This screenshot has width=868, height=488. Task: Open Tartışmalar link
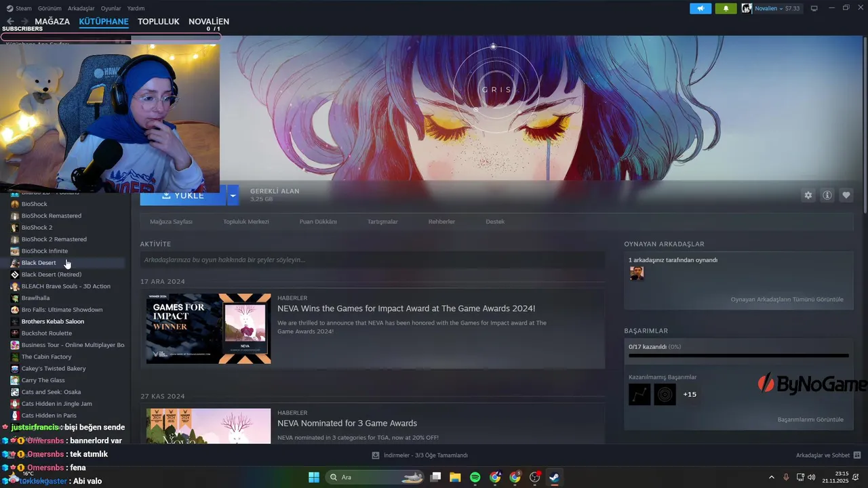pos(382,222)
